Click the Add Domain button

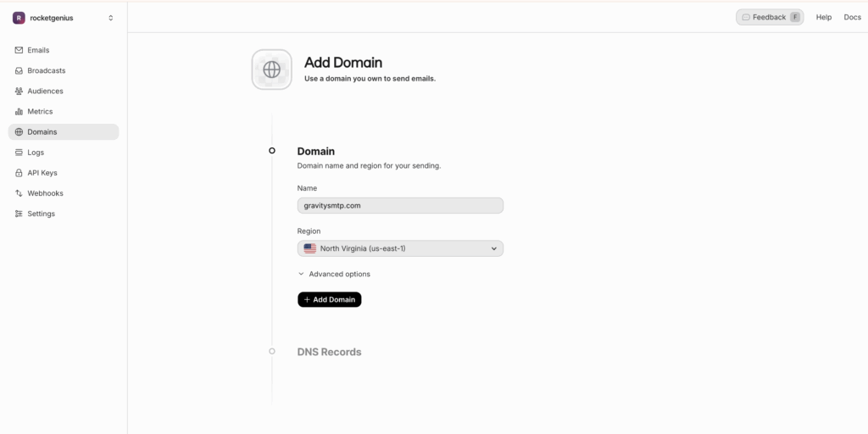330,299
